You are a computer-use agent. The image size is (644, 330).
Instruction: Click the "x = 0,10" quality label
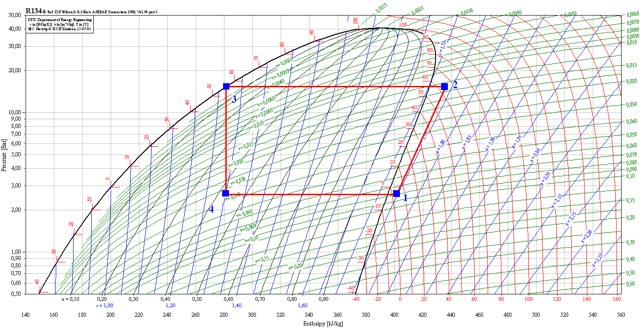point(70,299)
